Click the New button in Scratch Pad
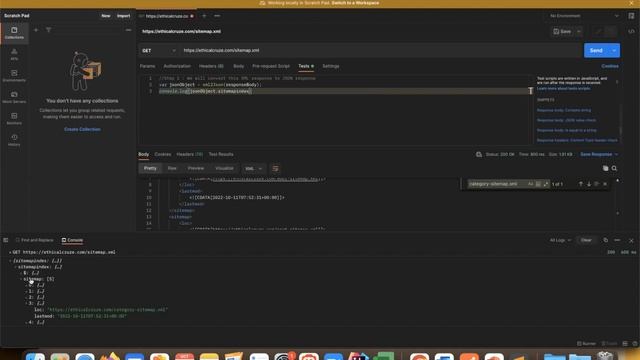The width and height of the screenshot is (640, 360). 106,16
